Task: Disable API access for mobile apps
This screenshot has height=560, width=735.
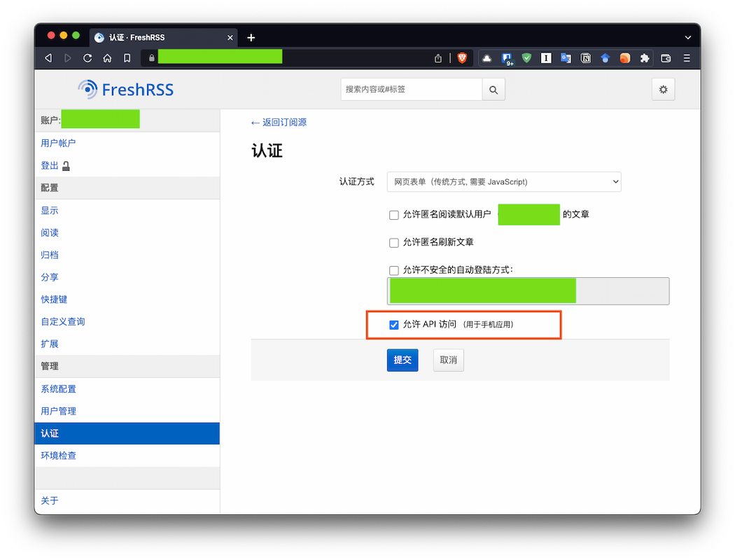Action: pos(394,324)
